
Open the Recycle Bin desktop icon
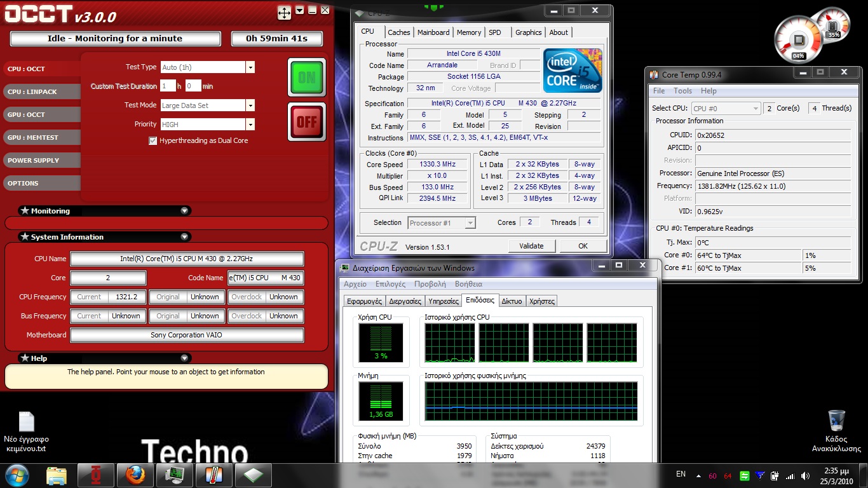(x=836, y=421)
